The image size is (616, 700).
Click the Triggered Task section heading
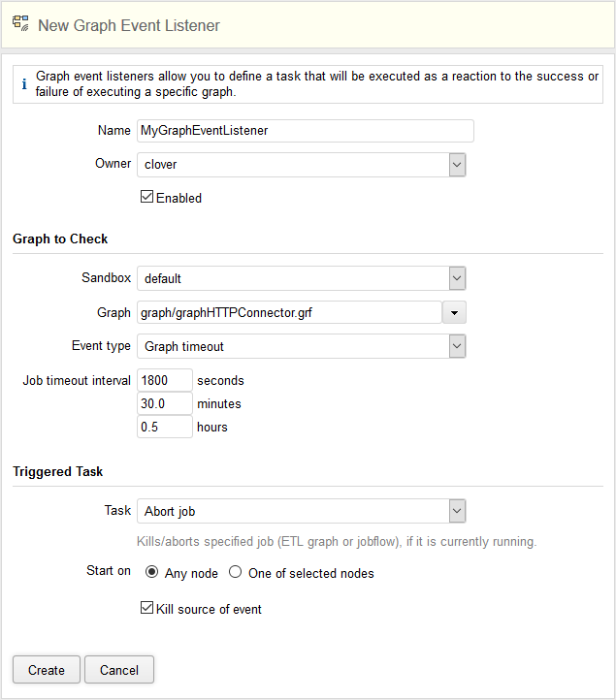tap(58, 472)
